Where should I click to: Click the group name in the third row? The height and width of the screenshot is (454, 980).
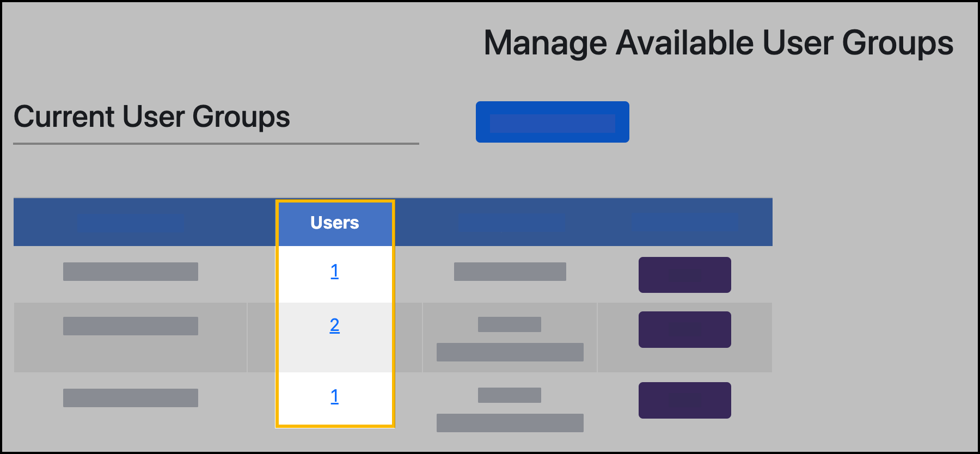pos(131,397)
